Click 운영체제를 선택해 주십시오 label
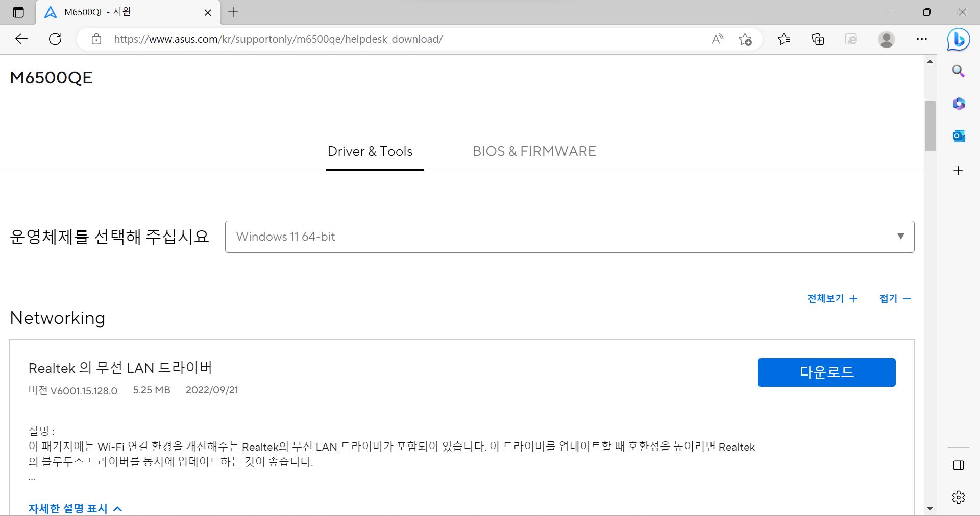This screenshot has height=516, width=980. 110,237
